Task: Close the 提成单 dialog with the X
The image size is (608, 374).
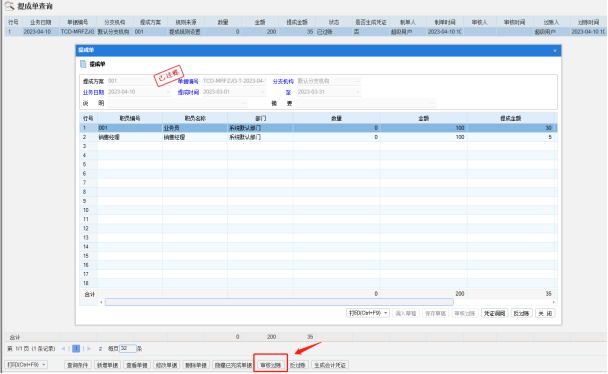Action: pyautogui.click(x=555, y=51)
